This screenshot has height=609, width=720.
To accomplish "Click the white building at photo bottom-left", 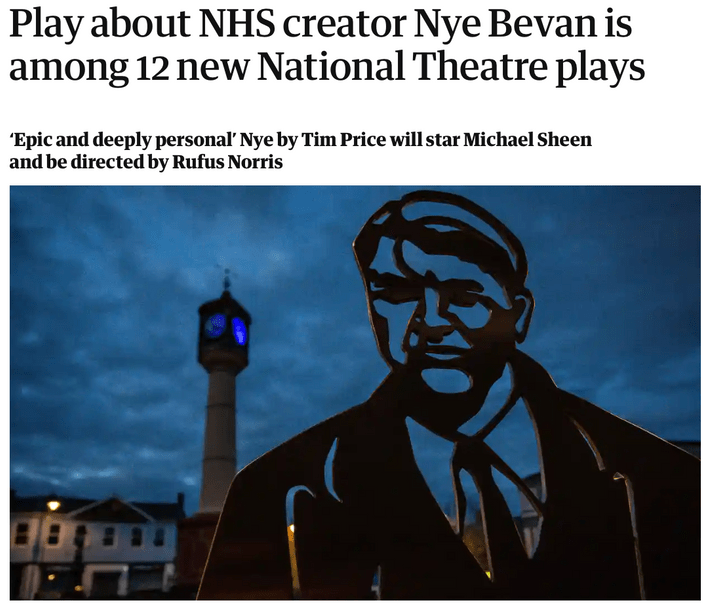I will pyautogui.click(x=94, y=549).
